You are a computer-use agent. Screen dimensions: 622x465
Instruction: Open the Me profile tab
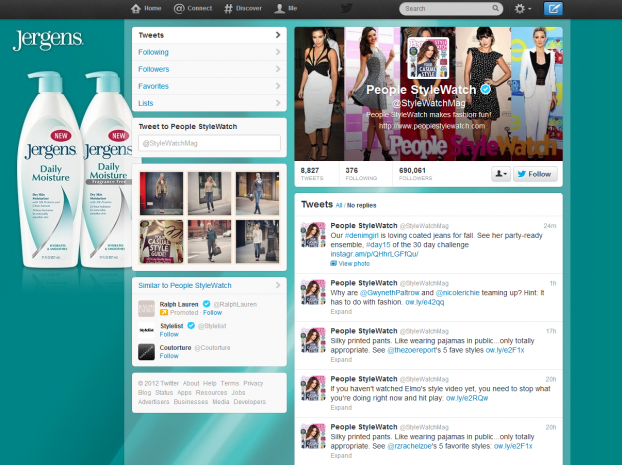(286, 8)
